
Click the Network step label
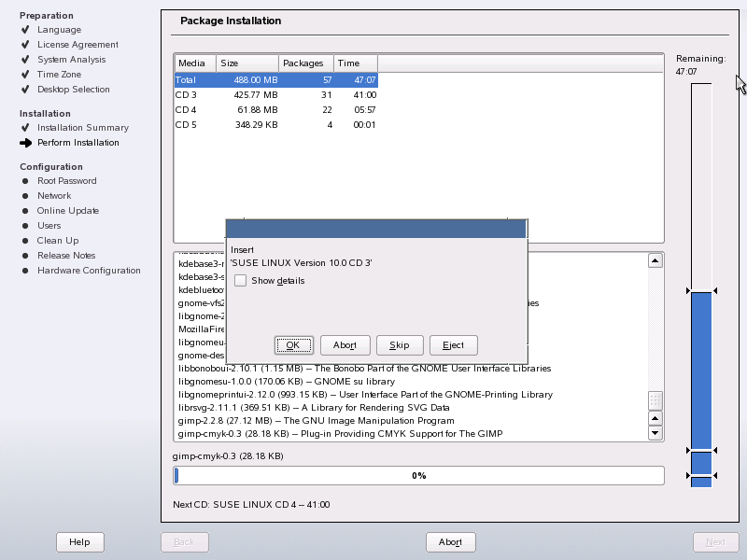click(54, 196)
